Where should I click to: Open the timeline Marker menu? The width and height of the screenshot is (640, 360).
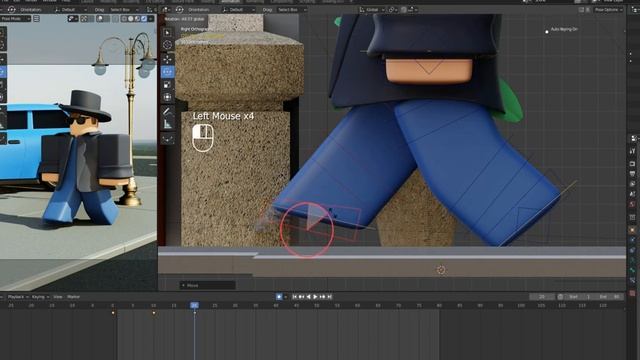pyautogui.click(x=73, y=297)
